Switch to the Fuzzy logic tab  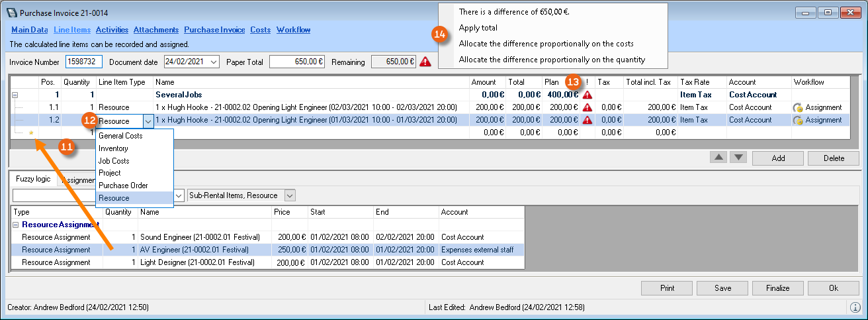[x=32, y=180]
